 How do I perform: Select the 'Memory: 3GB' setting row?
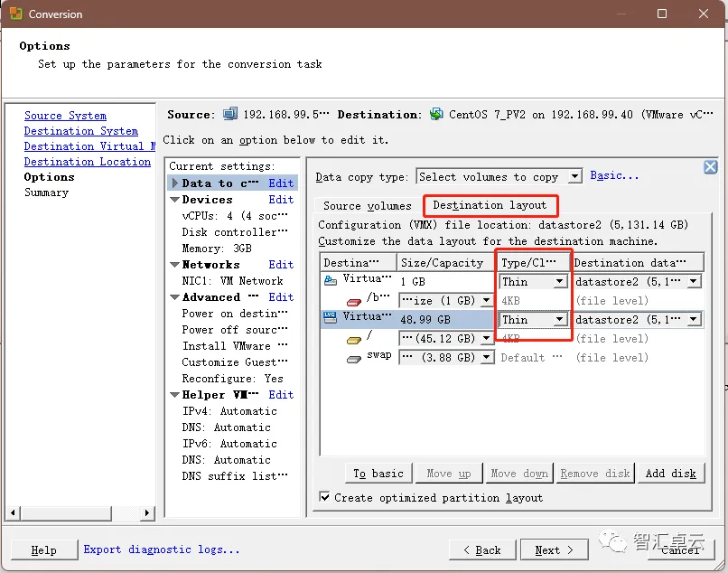[x=217, y=249]
